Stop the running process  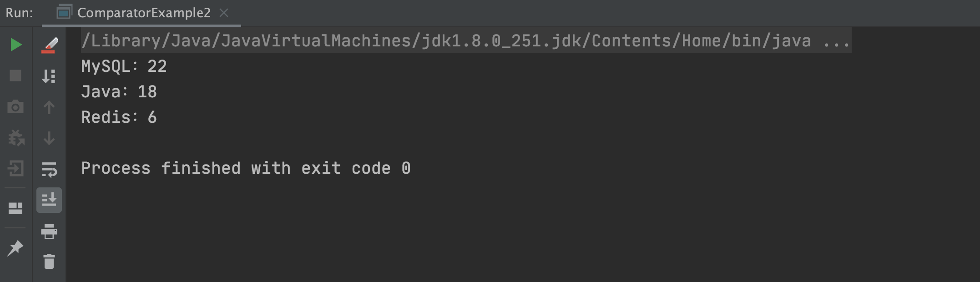click(x=15, y=76)
